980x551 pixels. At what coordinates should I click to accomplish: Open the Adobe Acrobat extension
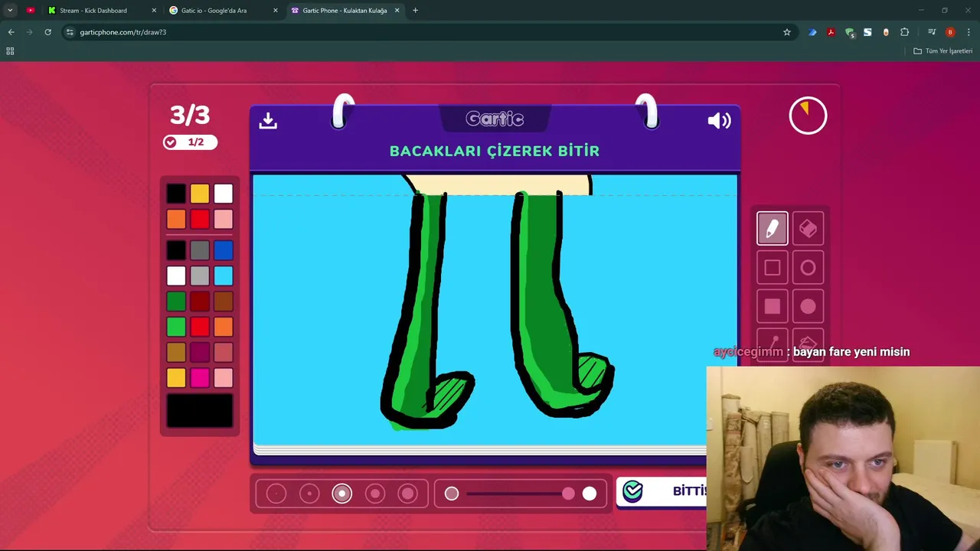(x=831, y=32)
